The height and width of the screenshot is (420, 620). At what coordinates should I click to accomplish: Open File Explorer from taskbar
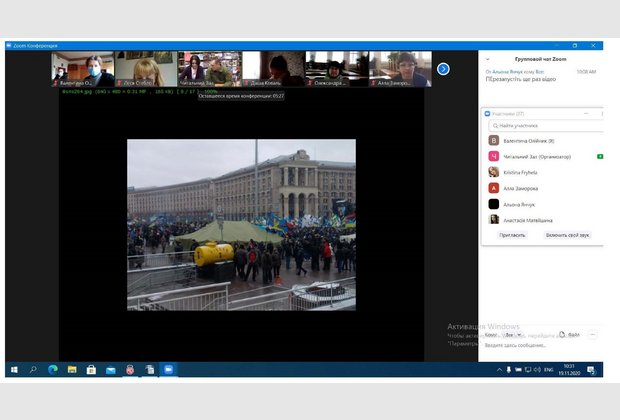coord(72,369)
